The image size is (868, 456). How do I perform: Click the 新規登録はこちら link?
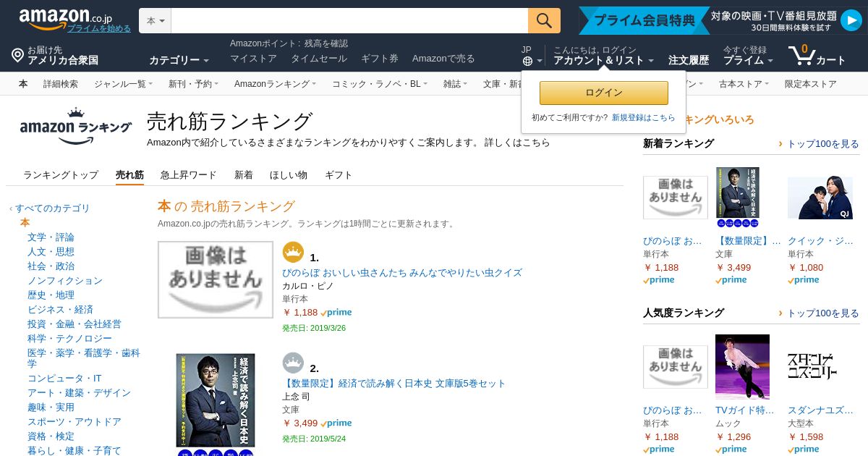643,117
